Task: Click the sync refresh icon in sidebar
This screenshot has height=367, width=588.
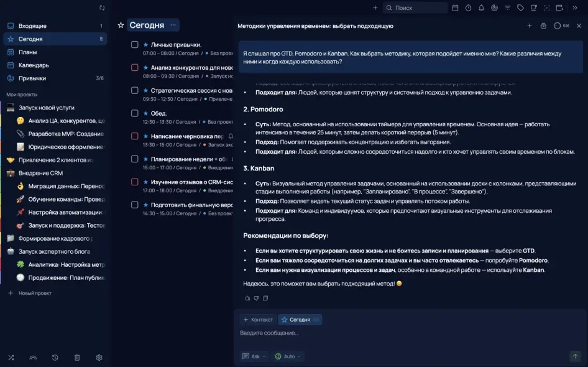Action: 102,8
